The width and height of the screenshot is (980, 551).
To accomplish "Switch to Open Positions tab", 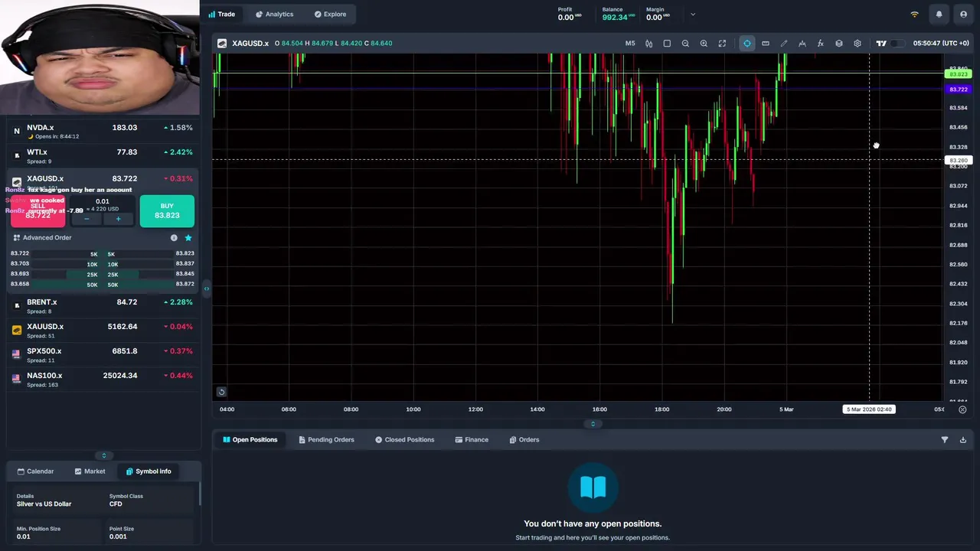I will point(250,440).
